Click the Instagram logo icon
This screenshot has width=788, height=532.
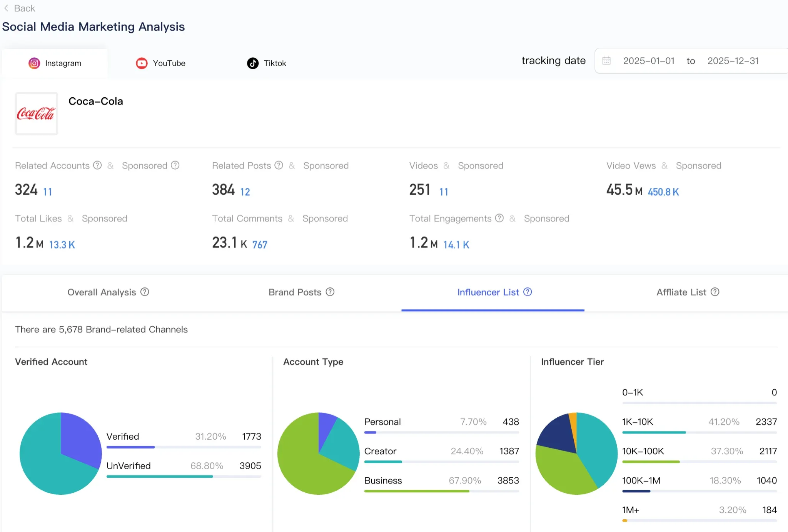pyautogui.click(x=34, y=63)
